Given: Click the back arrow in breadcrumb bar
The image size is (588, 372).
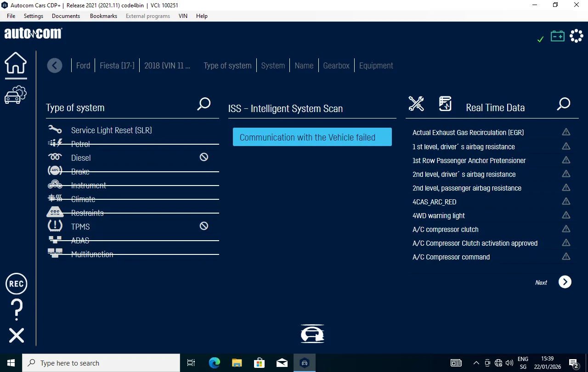Looking at the screenshot, I should pyautogui.click(x=55, y=66).
